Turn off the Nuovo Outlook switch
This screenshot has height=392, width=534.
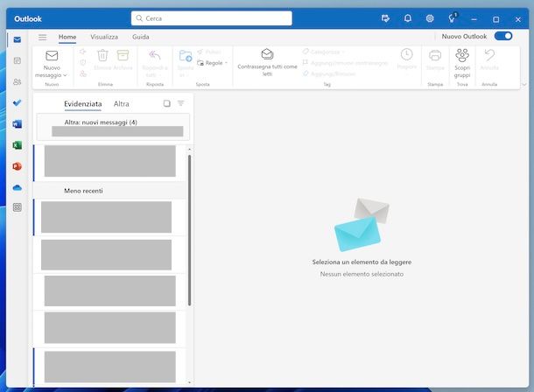(503, 36)
